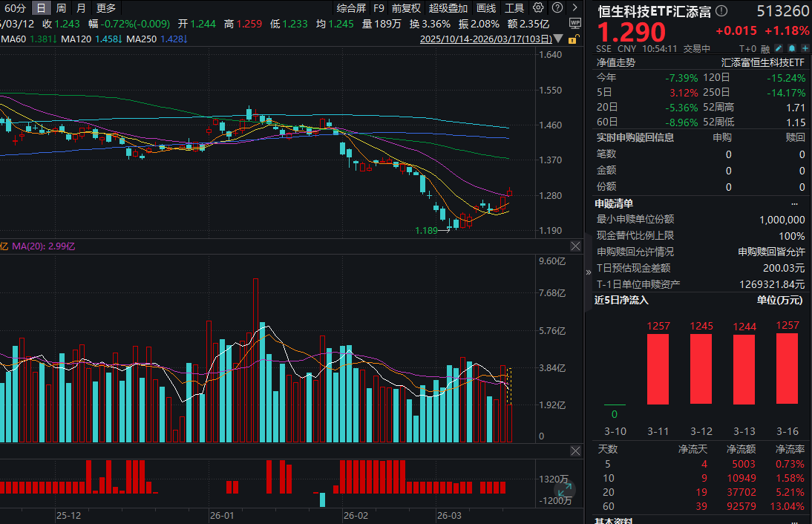Click the help question mark icon
The image size is (812, 524).
[556, 8]
